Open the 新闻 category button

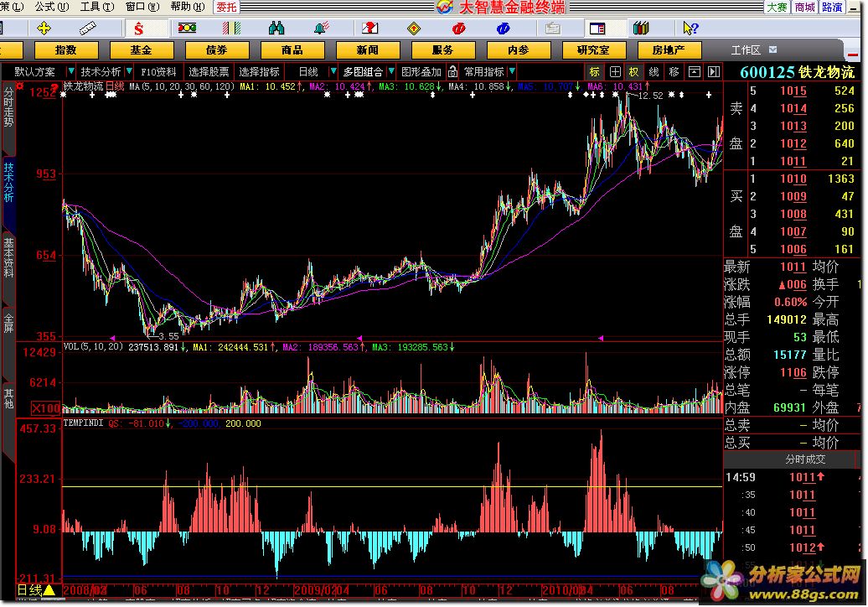pos(367,49)
